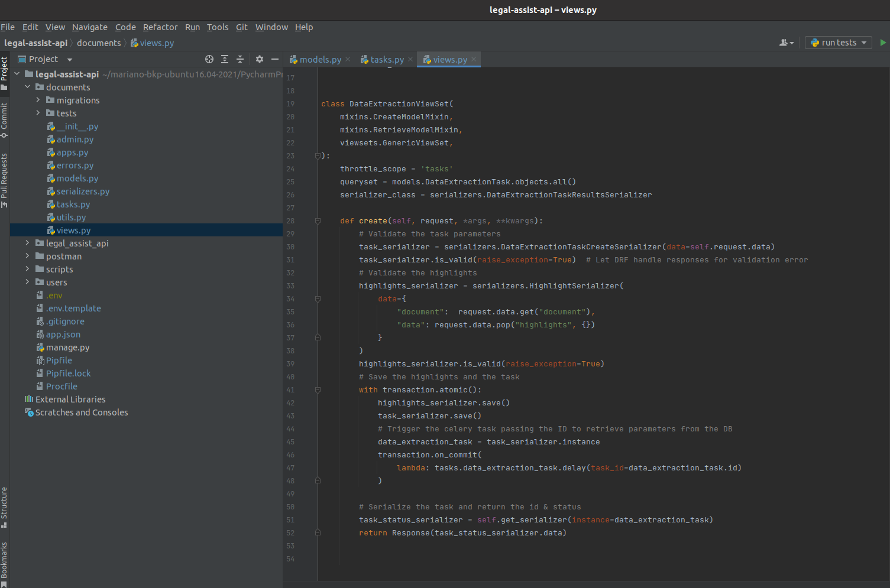Switch to the tasks.py tab

(x=387, y=60)
